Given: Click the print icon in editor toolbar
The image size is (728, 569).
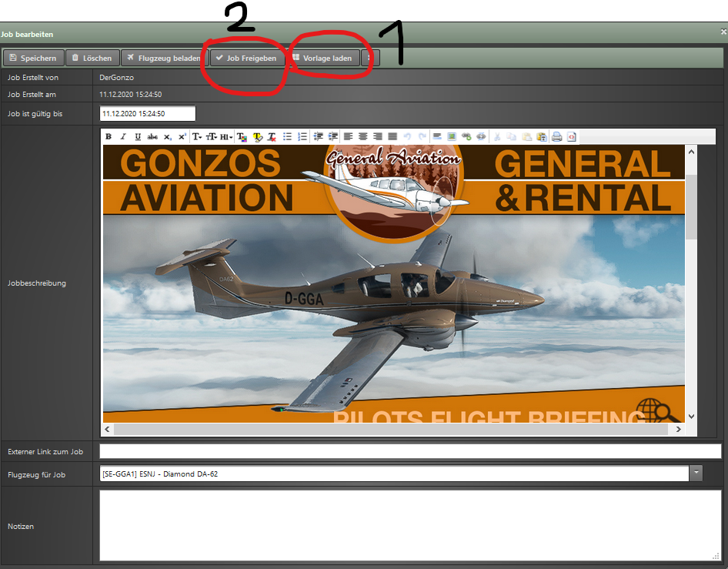Looking at the screenshot, I should point(556,136).
